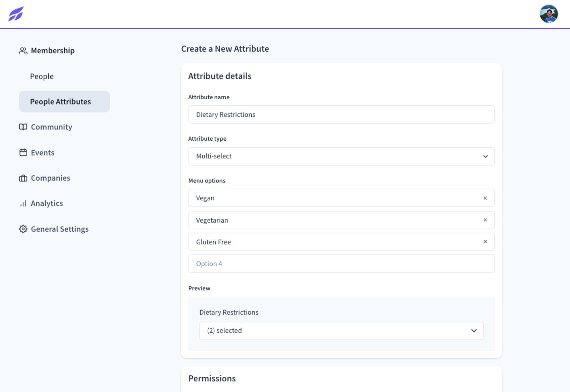Edit the Attribute name field
570x392 pixels.
(x=341, y=114)
